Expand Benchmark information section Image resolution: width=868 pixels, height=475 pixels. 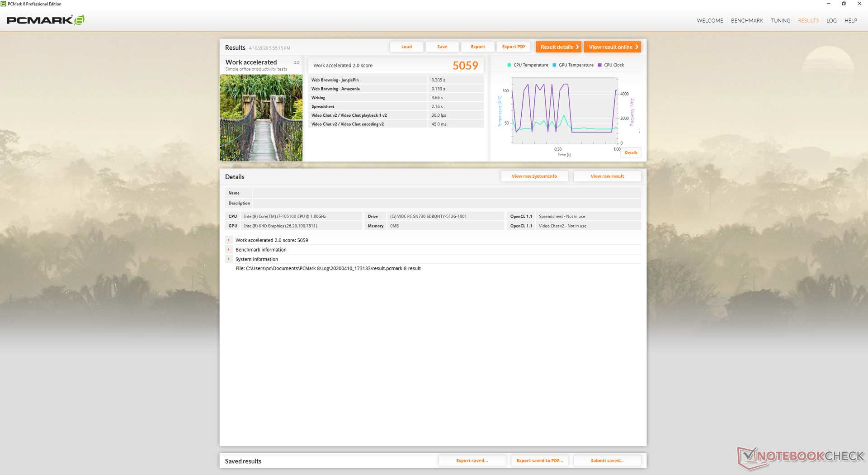(229, 250)
